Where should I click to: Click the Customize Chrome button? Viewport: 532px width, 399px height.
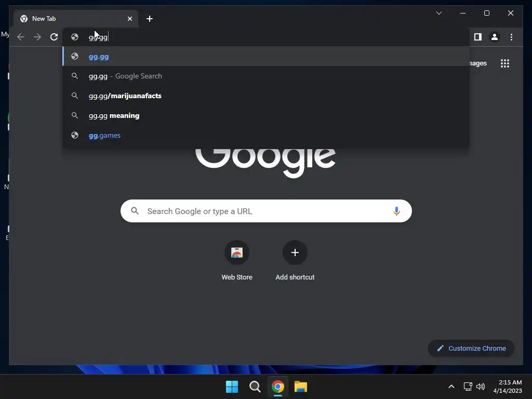(471, 349)
